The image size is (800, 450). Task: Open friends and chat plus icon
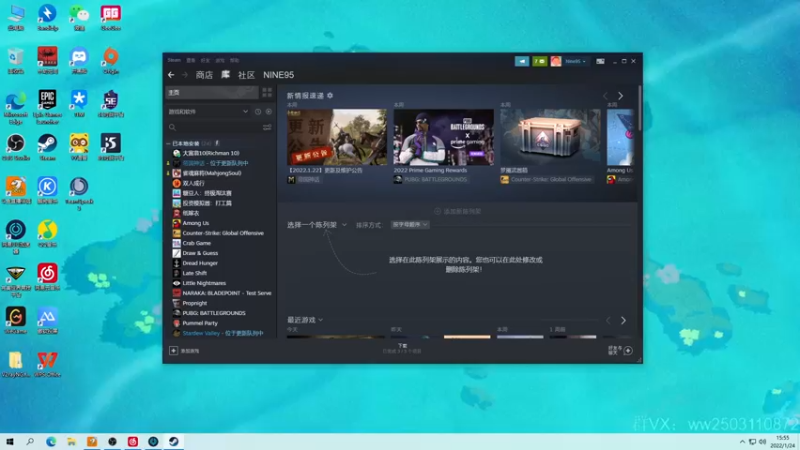point(628,351)
